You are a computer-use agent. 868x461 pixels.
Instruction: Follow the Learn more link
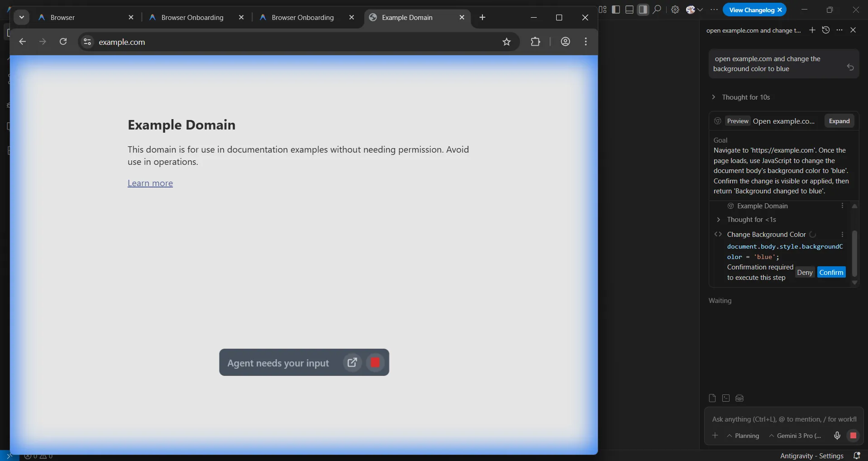point(150,183)
